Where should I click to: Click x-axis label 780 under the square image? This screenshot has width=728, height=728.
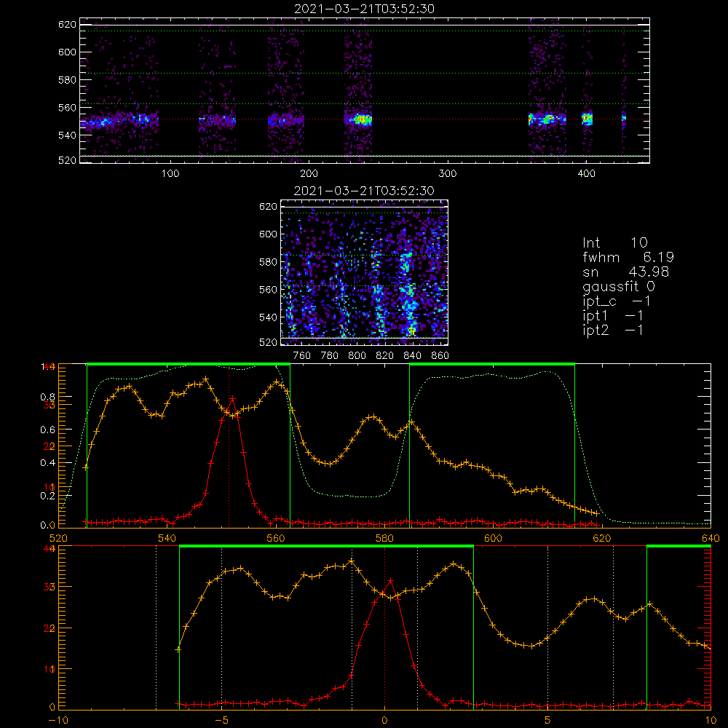coord(330,356)
